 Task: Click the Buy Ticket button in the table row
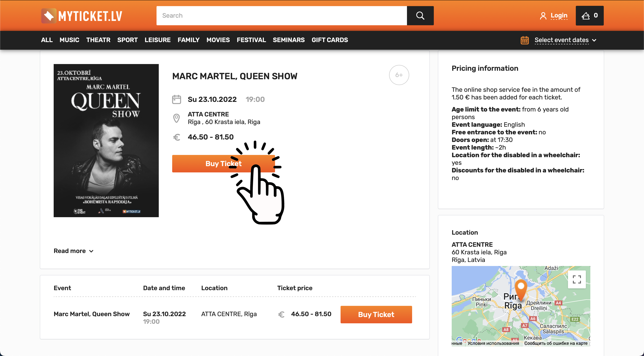pos(376,314)
